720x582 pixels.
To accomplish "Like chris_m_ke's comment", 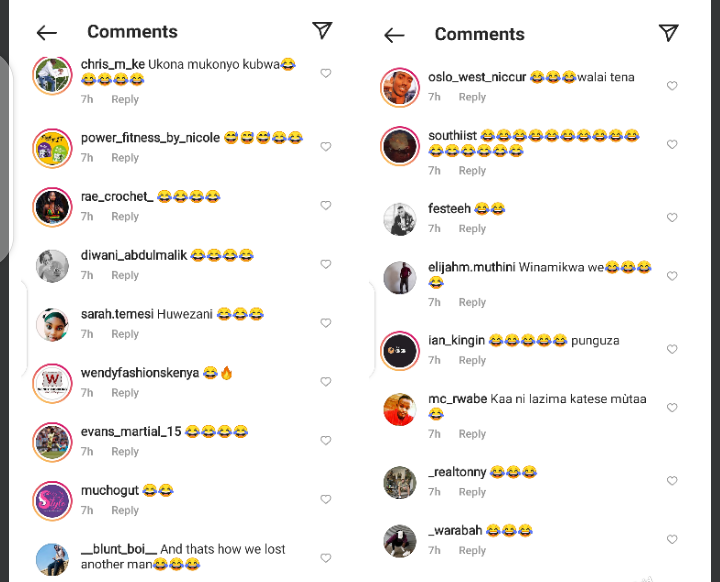I will pos(326,73).
